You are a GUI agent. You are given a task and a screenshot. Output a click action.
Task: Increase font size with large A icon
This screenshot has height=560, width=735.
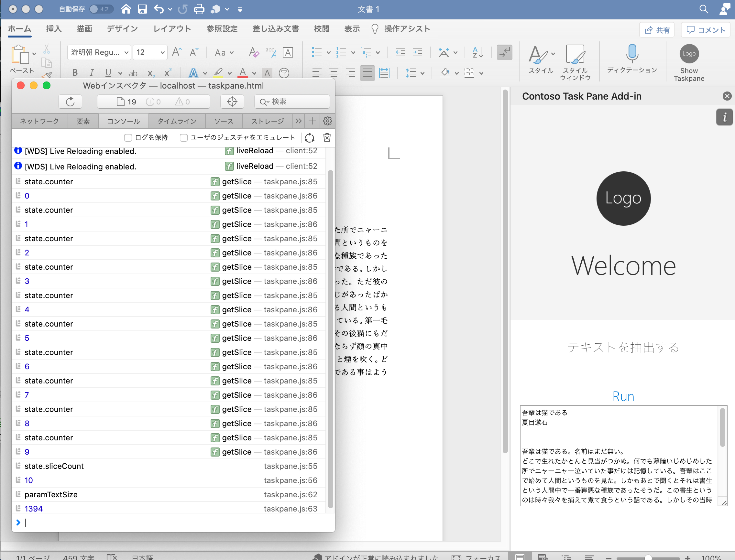pyautogui.click(x=177, y=52)
